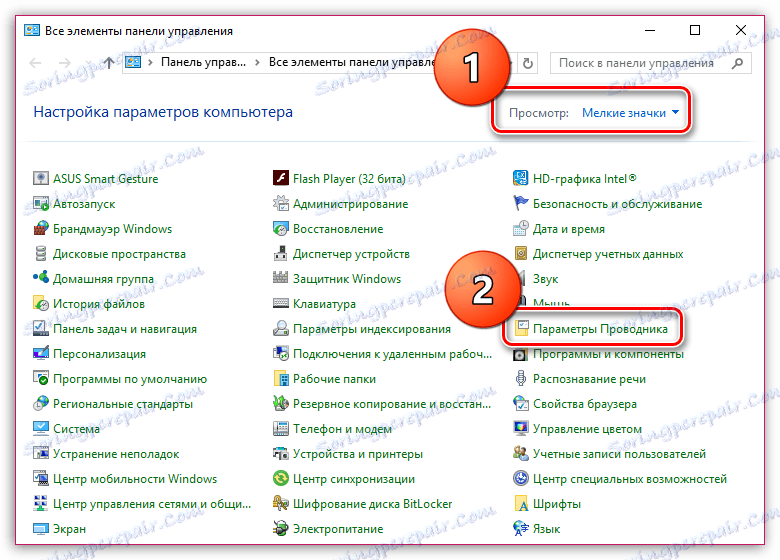Click the search control panel field
Image resolution: width=780 pixels, height=560 pixels.
650,63
